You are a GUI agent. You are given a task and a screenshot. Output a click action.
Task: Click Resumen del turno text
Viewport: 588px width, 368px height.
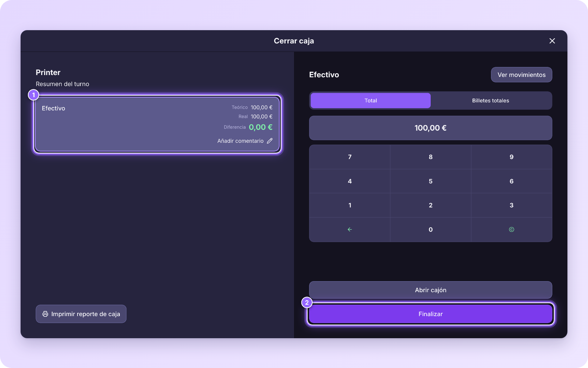point(62,84)
